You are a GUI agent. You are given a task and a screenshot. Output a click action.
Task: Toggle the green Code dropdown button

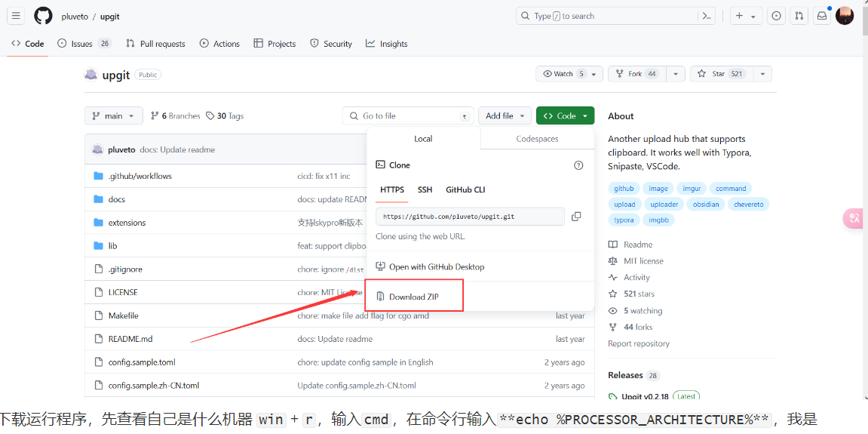(x=565, y=115)
